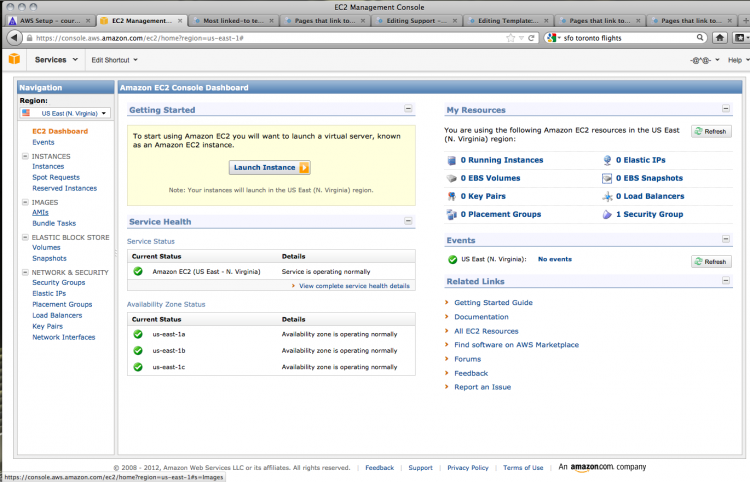Click green check icon beside us-east-1b
This screenshot has height=482, width=750.
[138, 351]
